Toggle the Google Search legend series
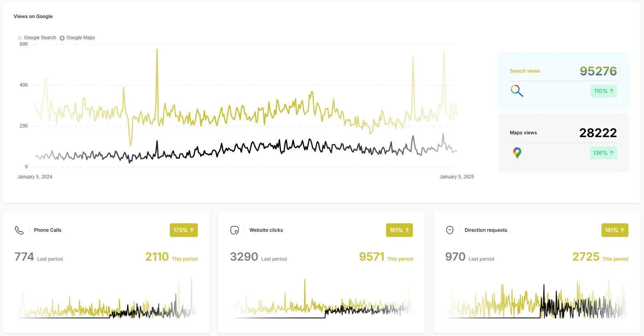This screenshot has height=336, width=644. point(37,38)
